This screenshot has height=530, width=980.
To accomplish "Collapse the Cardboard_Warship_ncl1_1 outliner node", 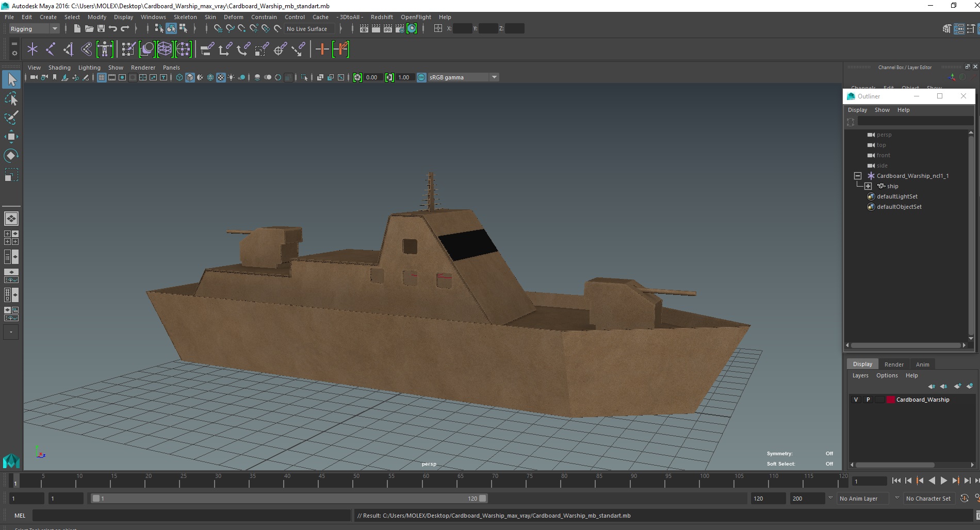I will [858, 176].
